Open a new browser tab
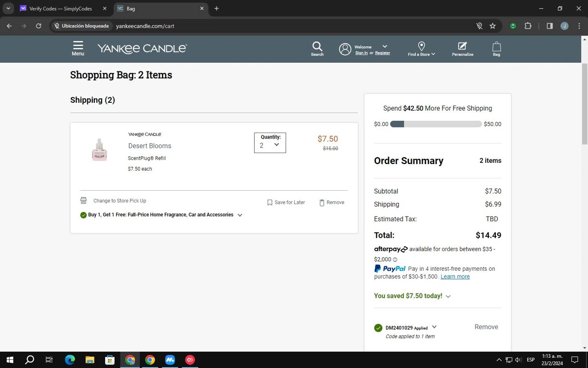The height and width of the screenshot is (368, 588). point(216,8)
